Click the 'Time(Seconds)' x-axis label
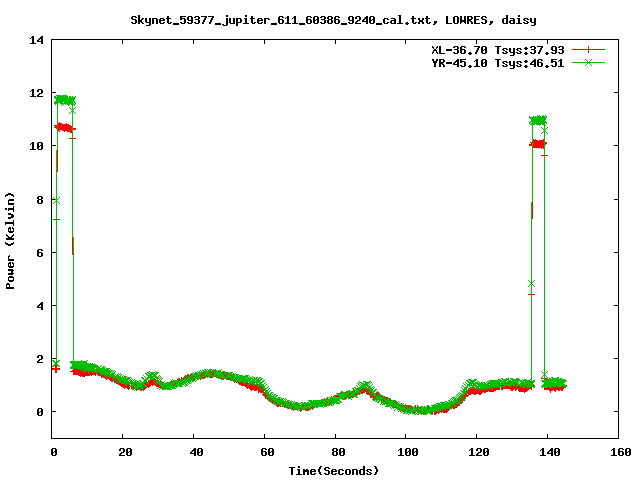 [x=333, y=471]
